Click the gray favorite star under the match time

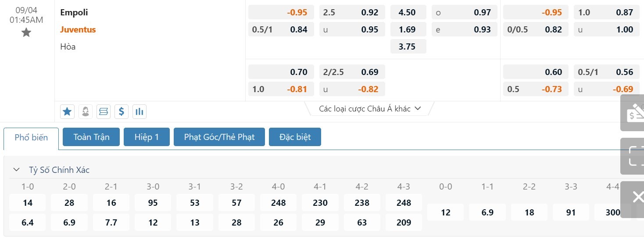click(26, 32)
